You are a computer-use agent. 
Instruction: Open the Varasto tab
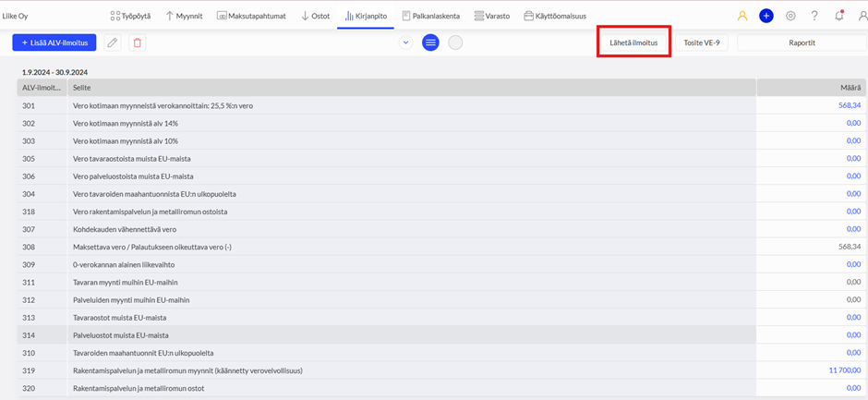[x=492, y=16]
